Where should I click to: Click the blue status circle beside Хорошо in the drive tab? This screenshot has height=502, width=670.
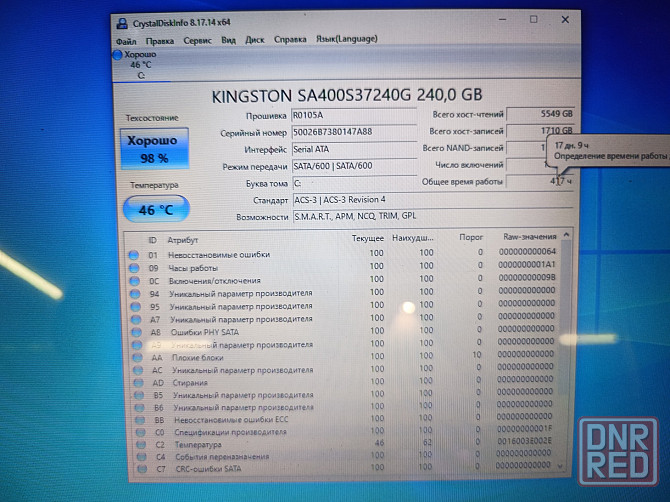[118, 55]
